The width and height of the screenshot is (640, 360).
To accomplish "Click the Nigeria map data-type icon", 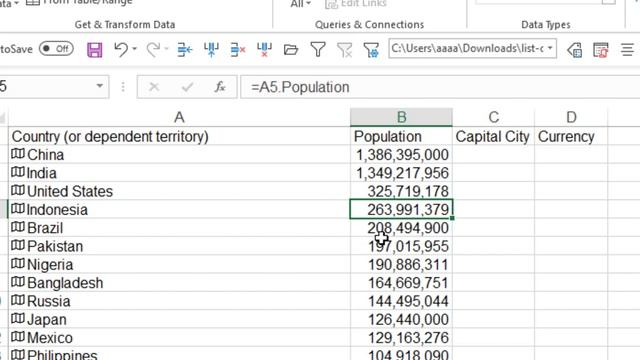I will coord(18,264).
